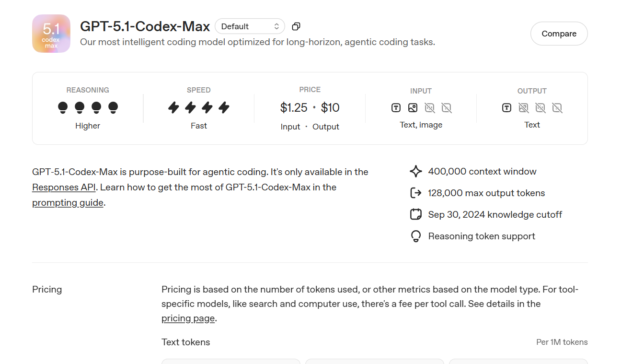Click the Compare button
Screen dimensions: 644x364
[x=559, y=34]
